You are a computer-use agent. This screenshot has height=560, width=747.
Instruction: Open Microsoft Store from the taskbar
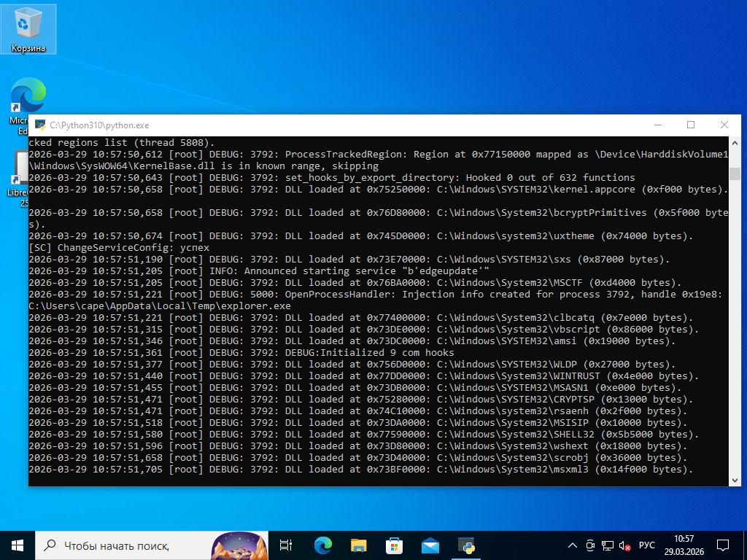[x=394, y=545]
